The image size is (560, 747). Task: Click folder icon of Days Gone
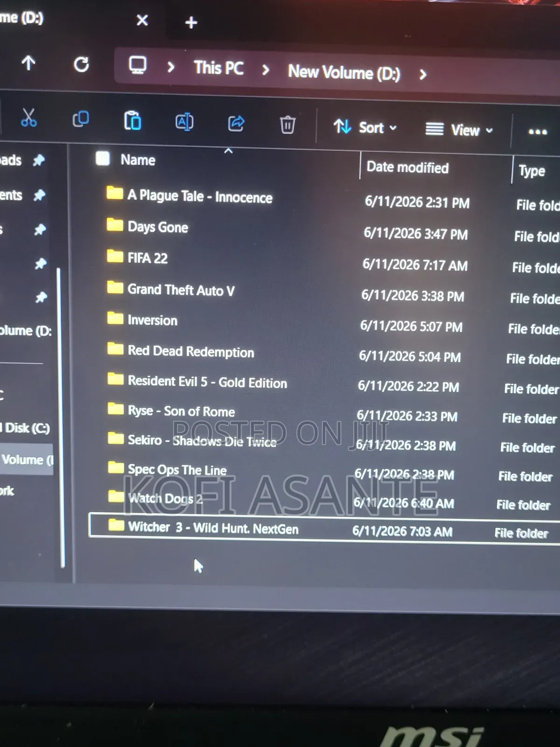click(115, 225)
